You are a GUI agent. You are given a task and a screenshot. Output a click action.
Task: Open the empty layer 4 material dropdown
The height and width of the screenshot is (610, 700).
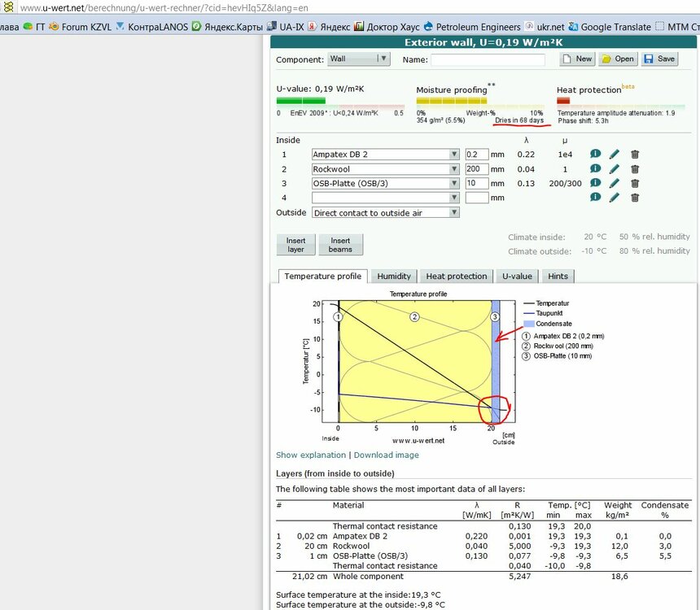[385, 198]
